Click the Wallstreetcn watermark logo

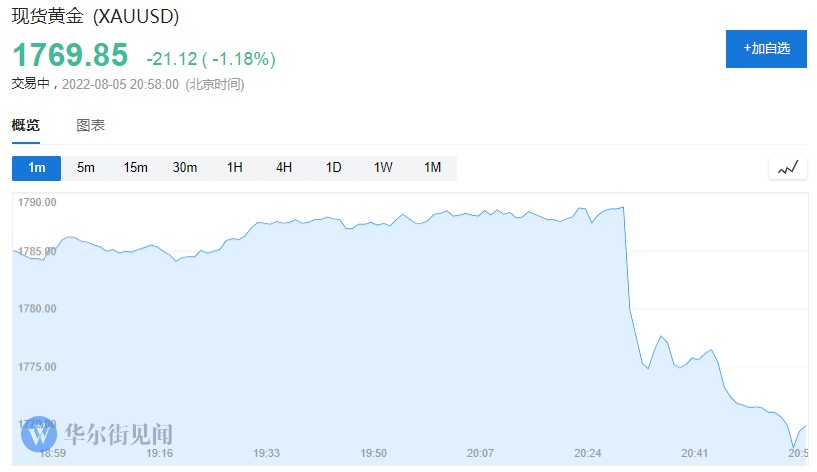pos(39,433)
